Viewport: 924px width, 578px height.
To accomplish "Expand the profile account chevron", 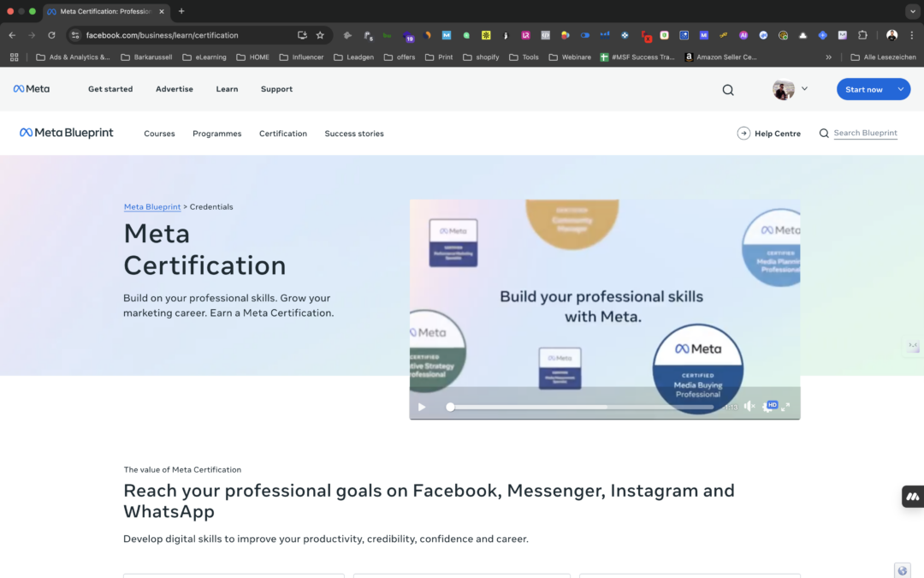I will pos(804,89).
